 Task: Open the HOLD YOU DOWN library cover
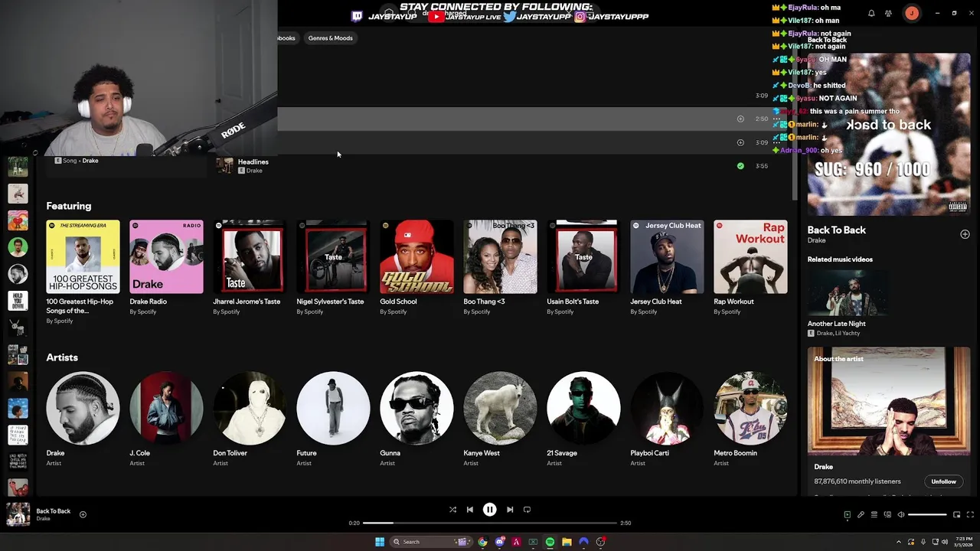pyautogui.click(x=18, y=301)
